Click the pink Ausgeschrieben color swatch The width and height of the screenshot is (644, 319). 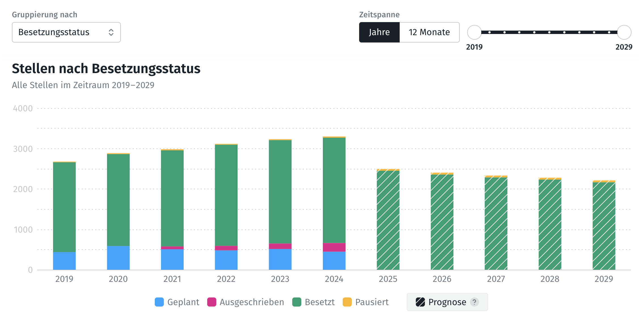point(212,302)
